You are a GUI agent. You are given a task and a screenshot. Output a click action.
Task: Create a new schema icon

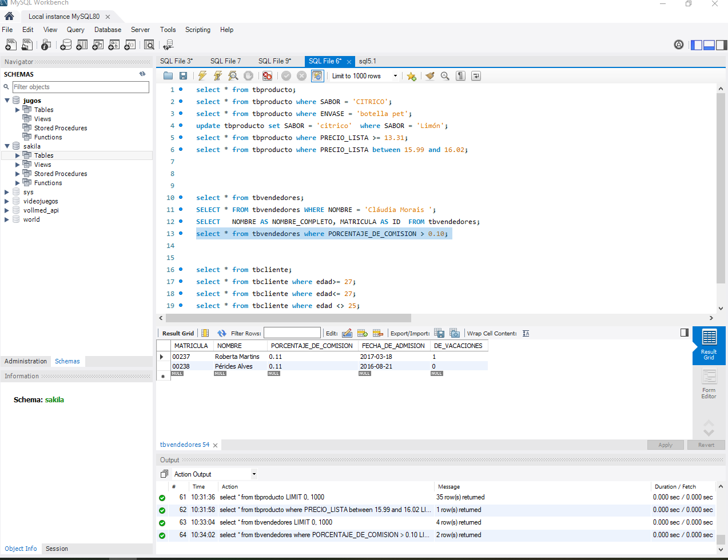[66, 45]
